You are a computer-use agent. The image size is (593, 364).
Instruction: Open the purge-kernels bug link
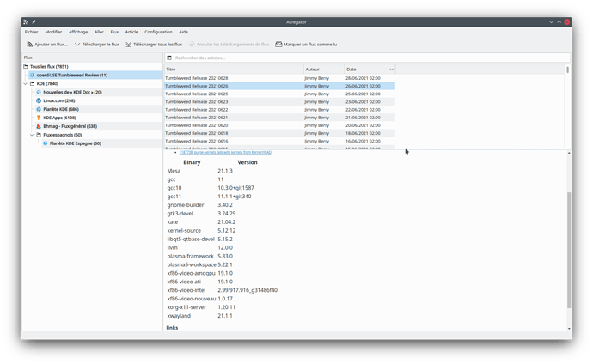[x=225, y=152]
